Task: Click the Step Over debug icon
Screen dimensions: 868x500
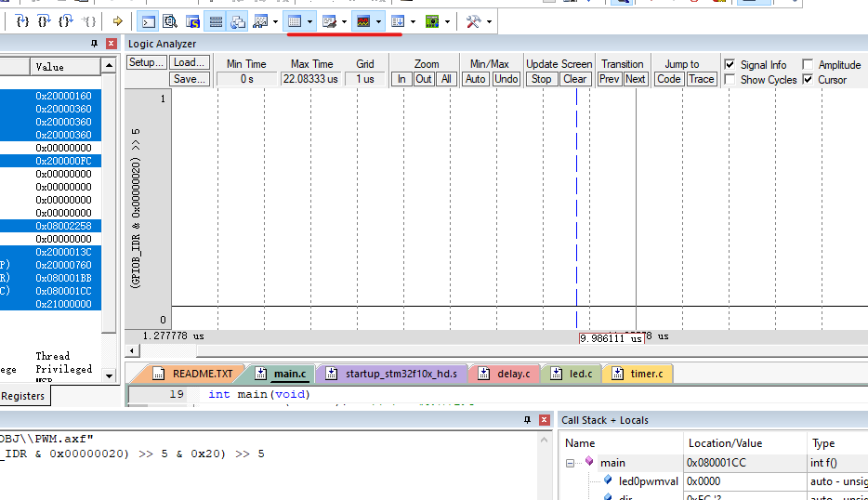Action: 44,21
